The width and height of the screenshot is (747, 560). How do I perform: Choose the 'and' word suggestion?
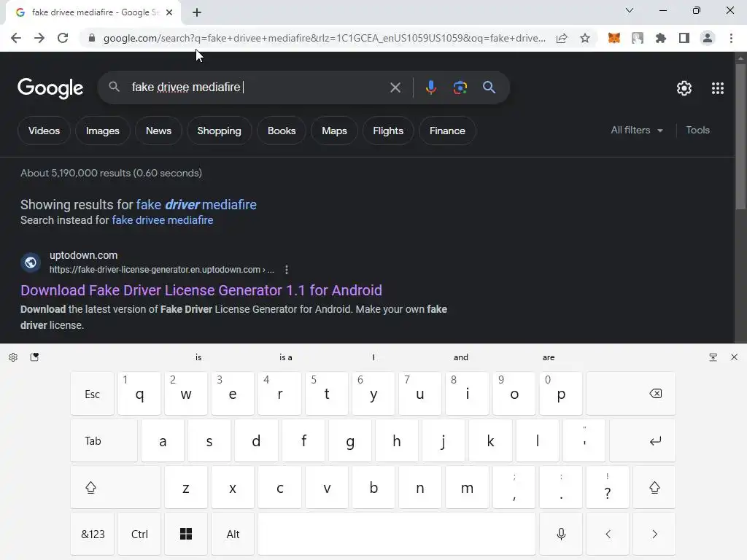tap(461, 357)
